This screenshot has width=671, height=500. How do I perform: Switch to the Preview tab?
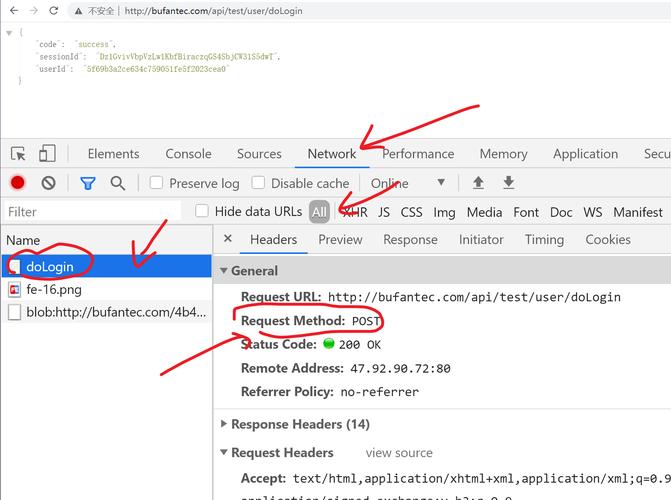coord(340,239)
